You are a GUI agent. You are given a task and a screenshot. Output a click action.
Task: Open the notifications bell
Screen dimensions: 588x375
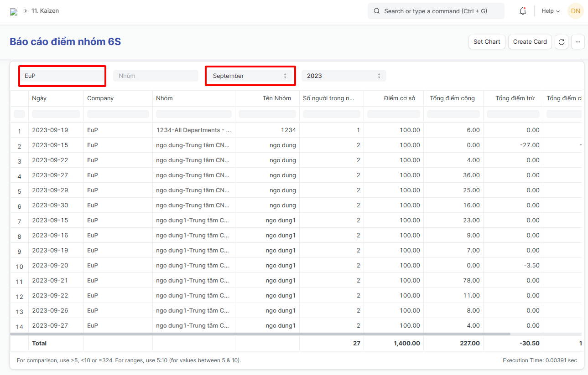[x=523, y=11]
